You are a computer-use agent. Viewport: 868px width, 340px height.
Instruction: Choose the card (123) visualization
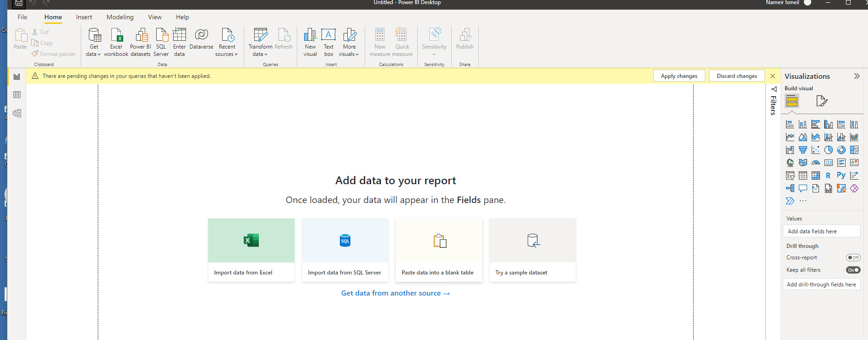829,163
